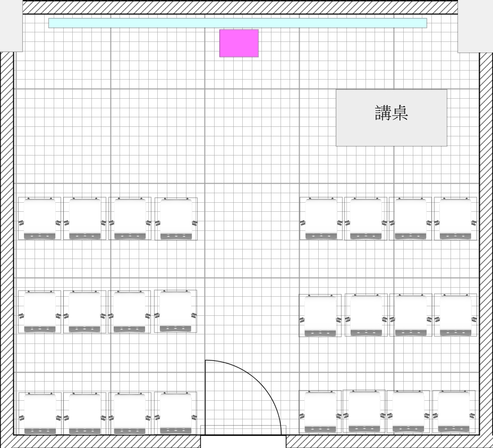
Task: Pick the rightmost desk in the right group's back row
Action: (454, 412)
